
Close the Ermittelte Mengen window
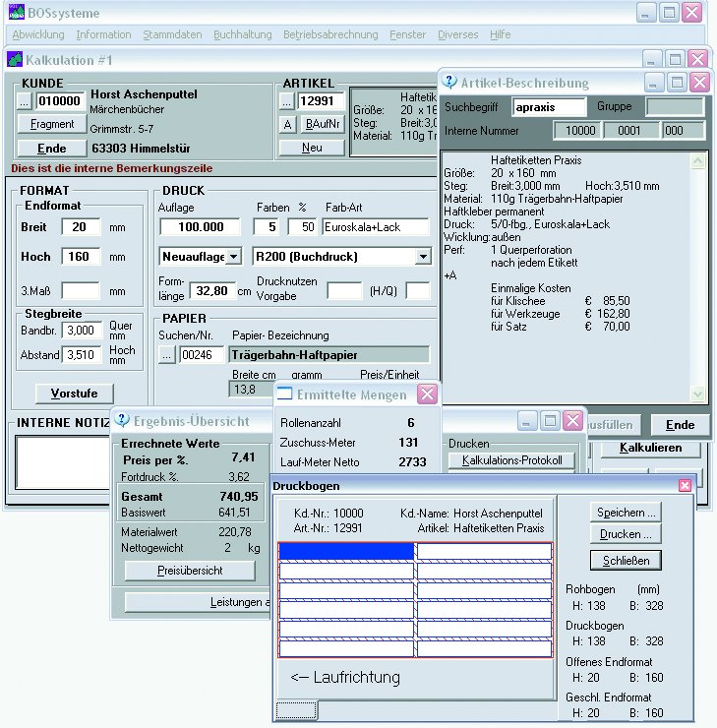tap(427, 394)
